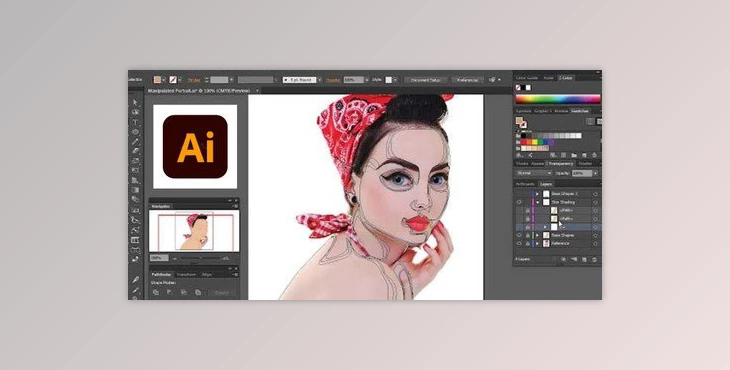The width and height of the screenshot is (730, 370).
Task: Zoom in using Navigator large mountains icon
Action: point(225,258)
